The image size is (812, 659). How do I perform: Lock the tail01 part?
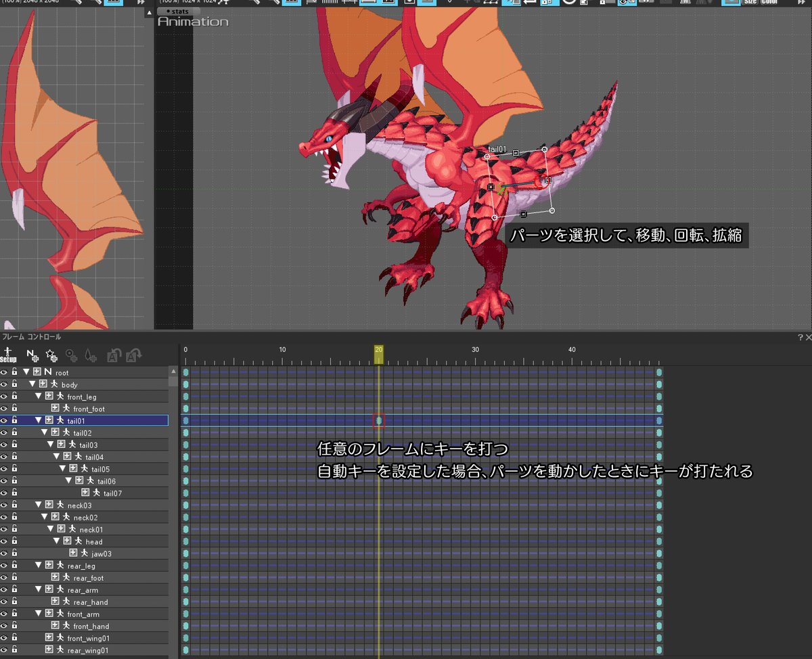[14, 420]
